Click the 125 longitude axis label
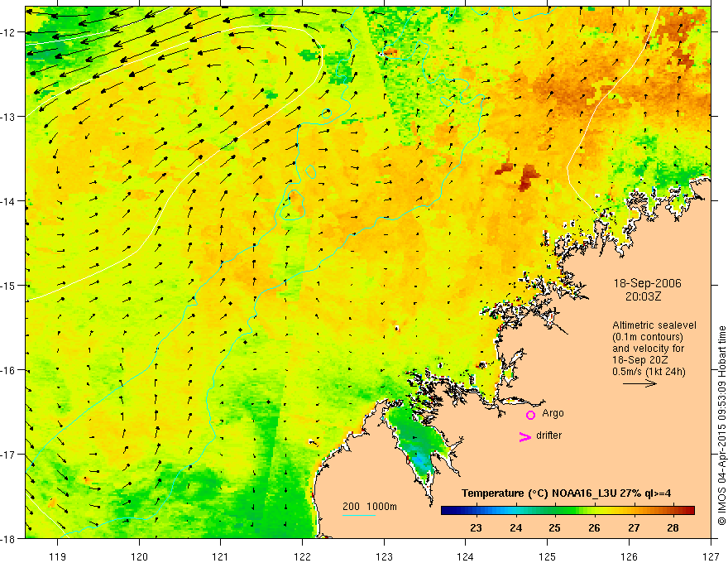Viewport: 728px width, 563px height. (x=548, y=556)
